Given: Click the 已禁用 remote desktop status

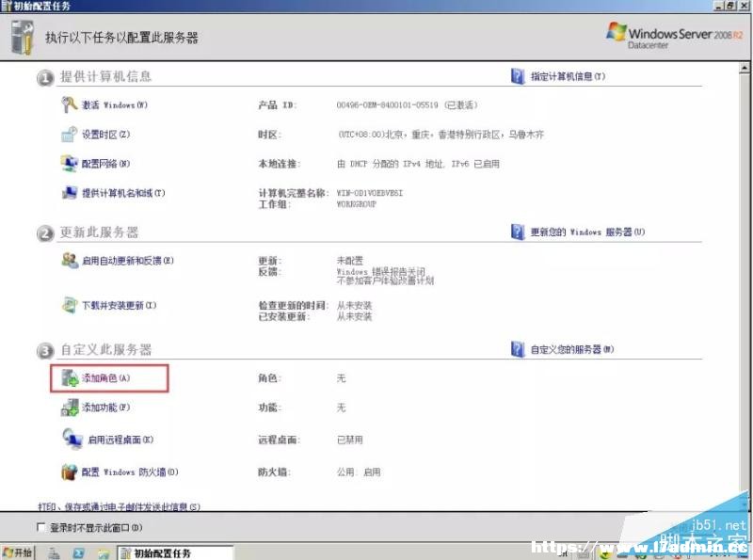Looking at the screenshot, I should [x=349, y=440].
